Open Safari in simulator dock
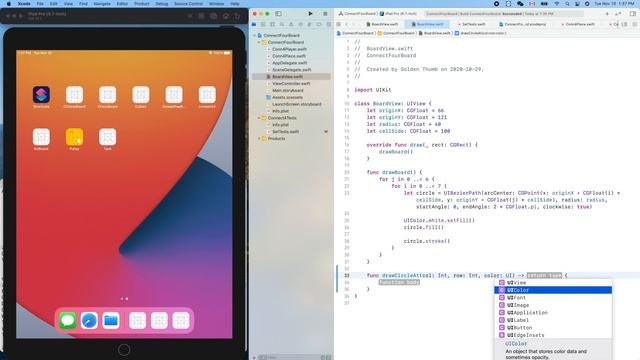Screen dimensions: 640x360 pyautogui.click(x=89, y=320)
